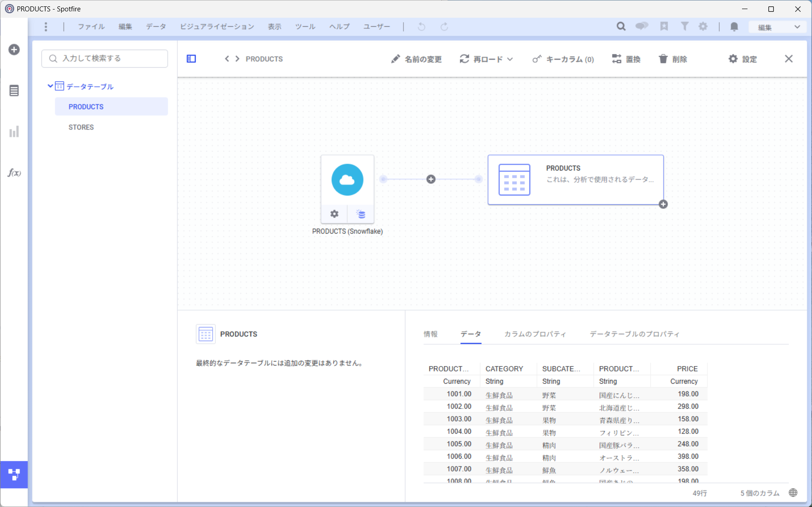Click the 置換 button
The width and height of the screenshot is (812, 507).
coord(626,59)
